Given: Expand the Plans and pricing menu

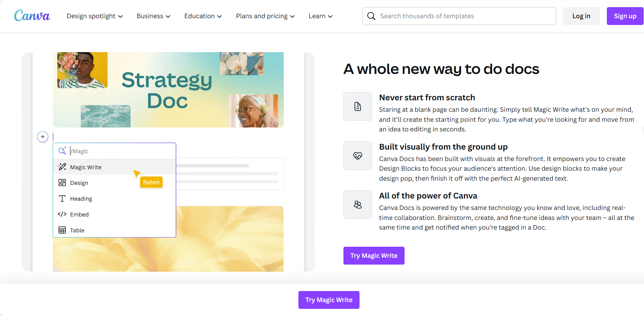Looking at the screenshot, I should pyautogui.click(x=266, y=16).
